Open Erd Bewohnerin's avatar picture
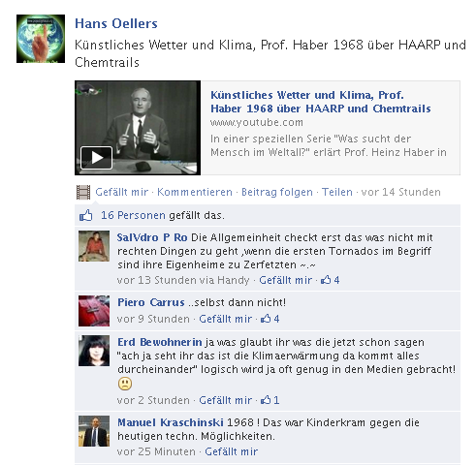The image size is (476, 465). 94,351
